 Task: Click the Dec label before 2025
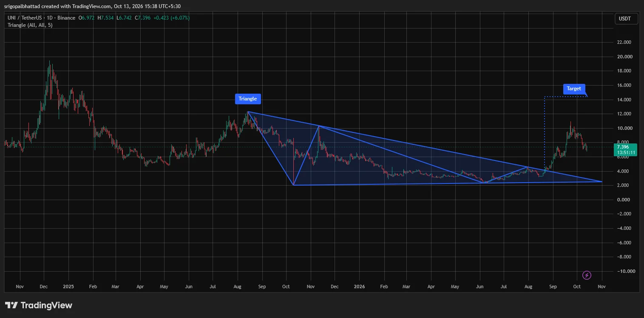click(43, 286)
